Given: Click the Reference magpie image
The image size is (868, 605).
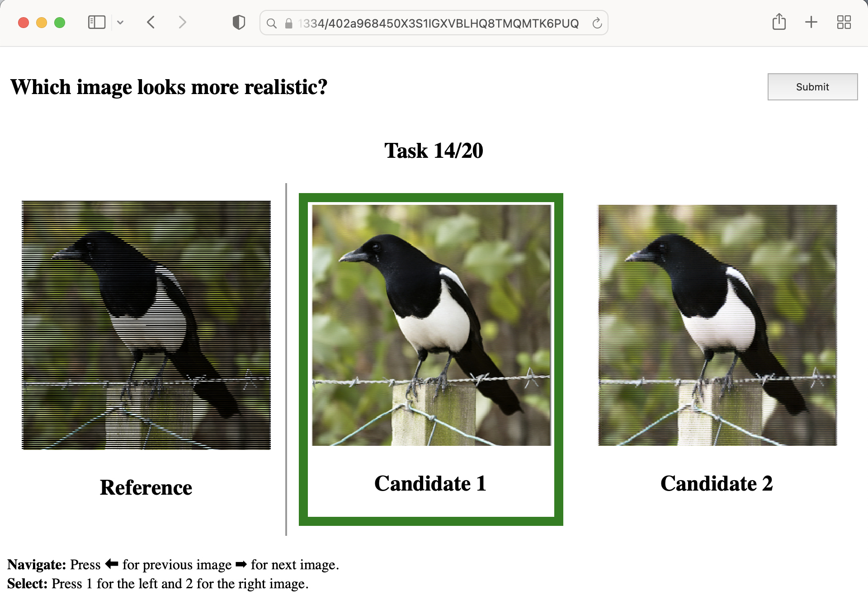Looking at the screenshot, I should tap(146, 325).
